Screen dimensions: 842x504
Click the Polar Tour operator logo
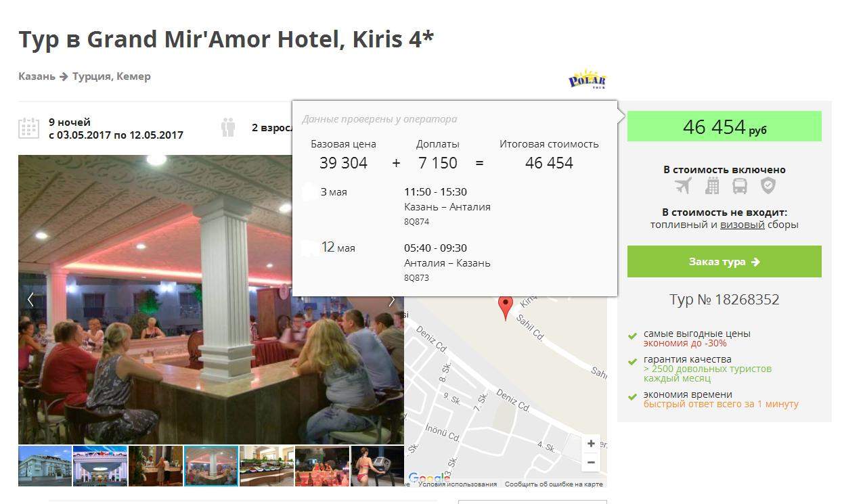[x=587, y=79]
